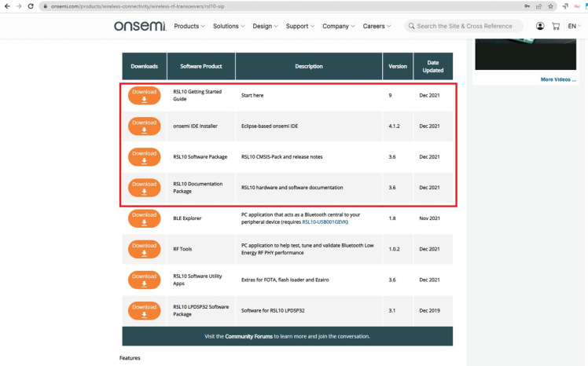The width and height of the screenshot is (588, 366).
Task: Click 'RSL10 hardware and software documentation' text
Action: tap(292, 188)
